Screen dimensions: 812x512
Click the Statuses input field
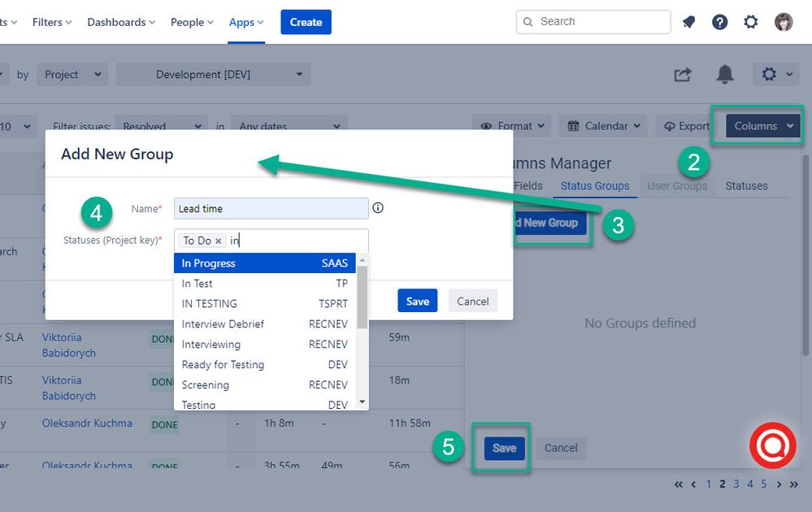[271, 241]
